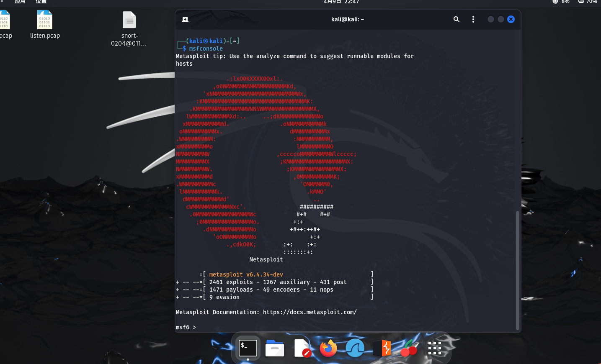
Task: Click the 'Metasploit' label under the ASCII art
Action: (x=266, y=259)
